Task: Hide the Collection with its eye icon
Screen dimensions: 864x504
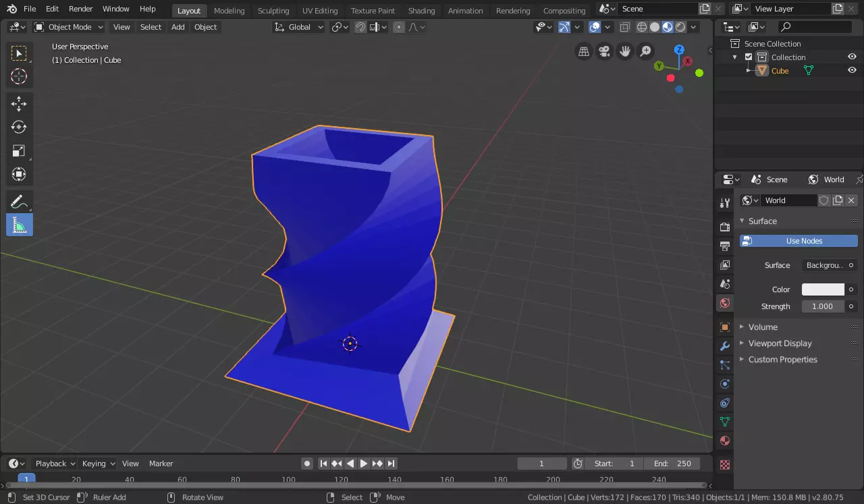Action: 852,57
